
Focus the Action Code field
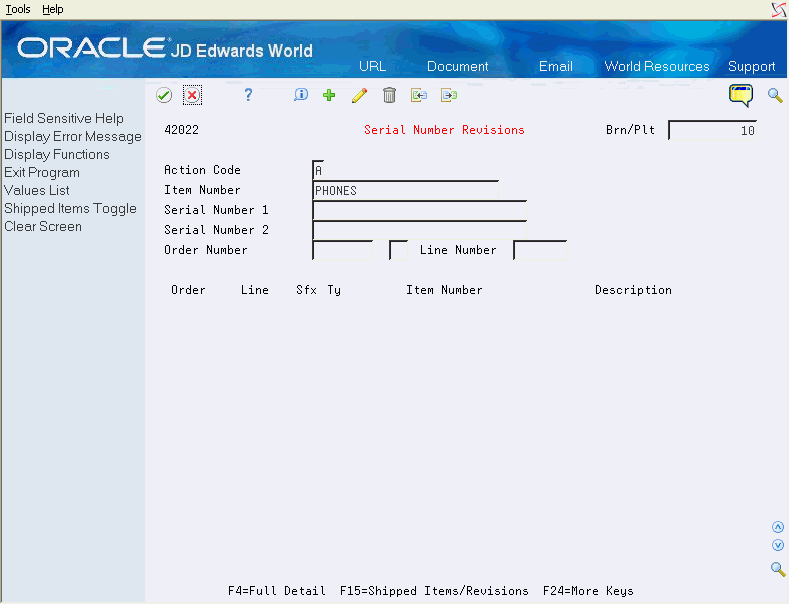[318, 171]
